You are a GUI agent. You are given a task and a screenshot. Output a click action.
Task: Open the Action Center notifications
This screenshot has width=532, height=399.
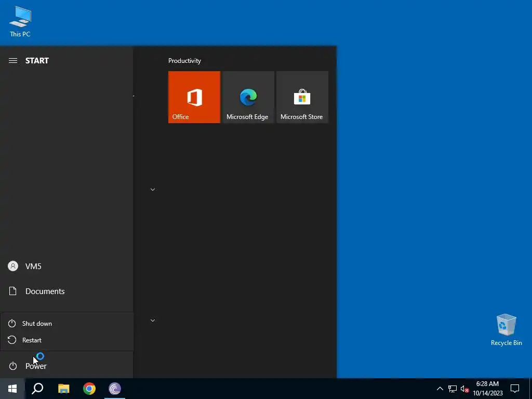point(515,389)
